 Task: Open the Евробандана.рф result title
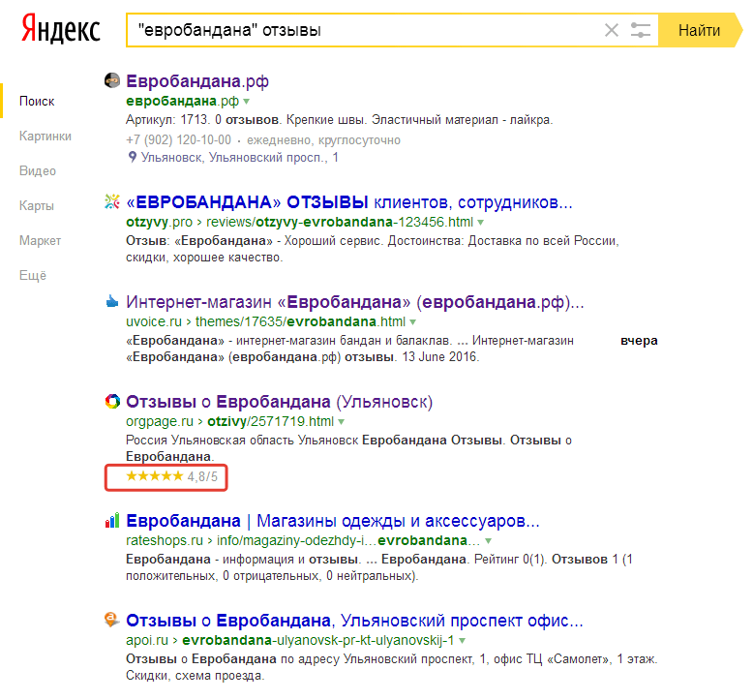tap(197, 81)
